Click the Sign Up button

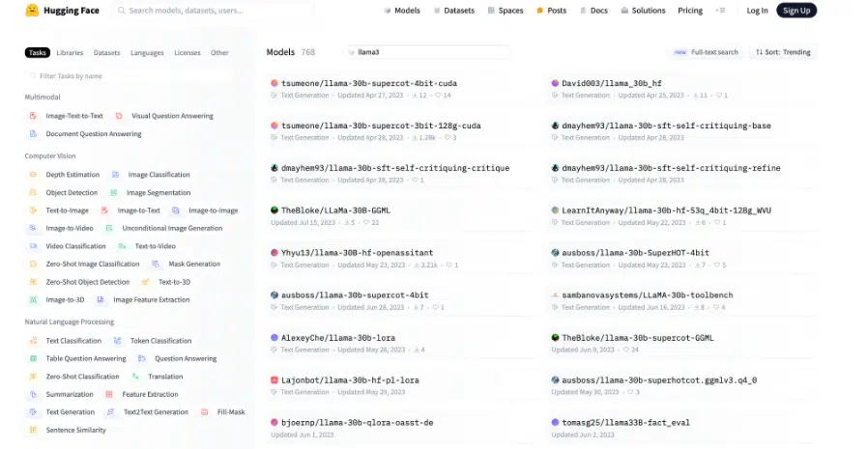pyautogui.click(x=796, y=11)
